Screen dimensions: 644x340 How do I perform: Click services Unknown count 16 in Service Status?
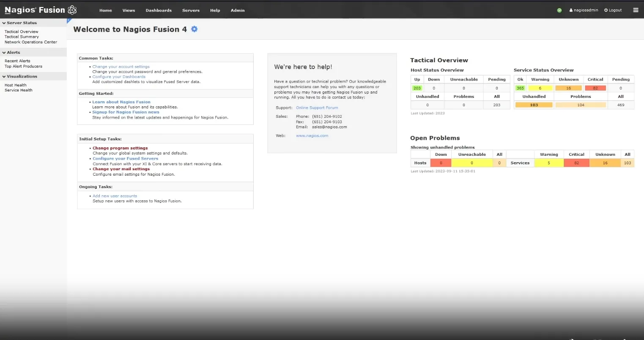point(568,88)
